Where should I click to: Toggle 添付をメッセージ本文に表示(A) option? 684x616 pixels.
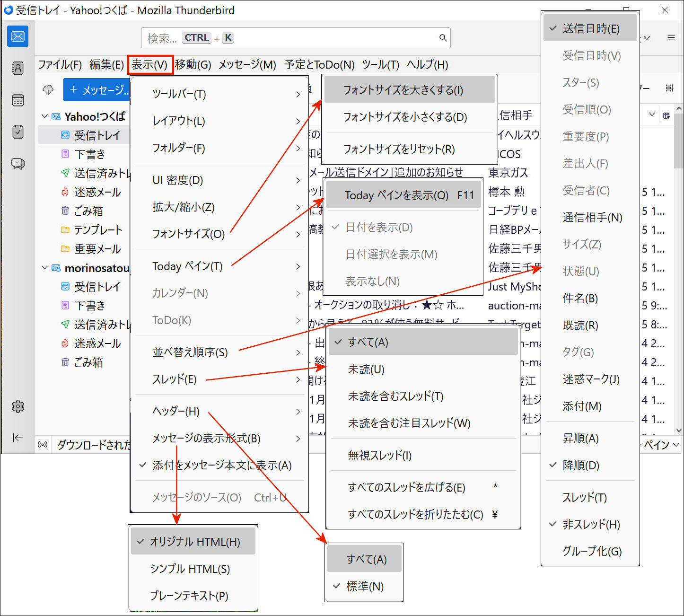point(221,466)
